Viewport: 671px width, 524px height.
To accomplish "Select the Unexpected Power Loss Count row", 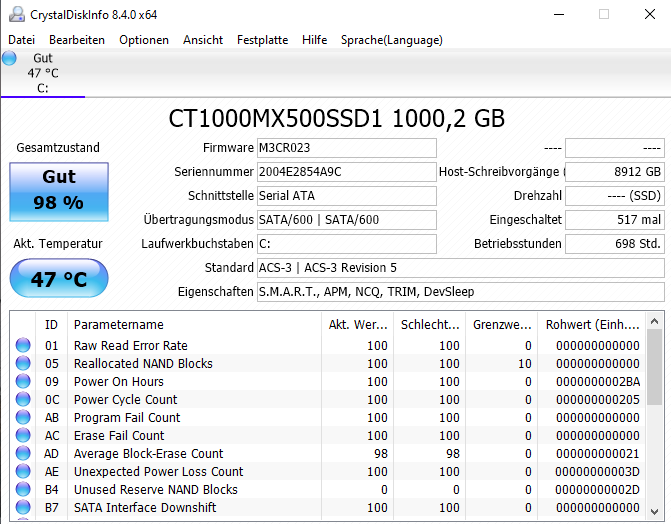I will coord(328,471).
